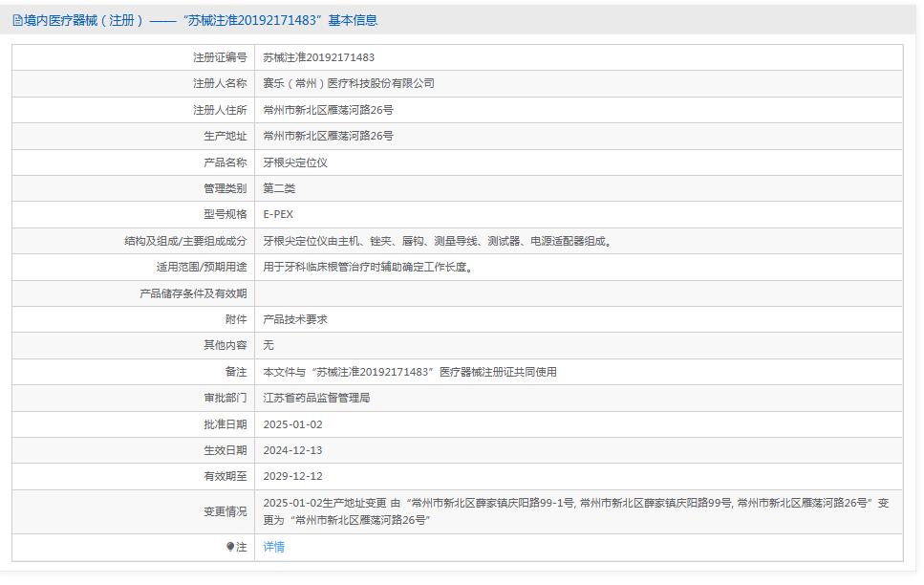Select the effective date 2024-12-13
This screenshot has height=585, width=924.
(292, 449)
